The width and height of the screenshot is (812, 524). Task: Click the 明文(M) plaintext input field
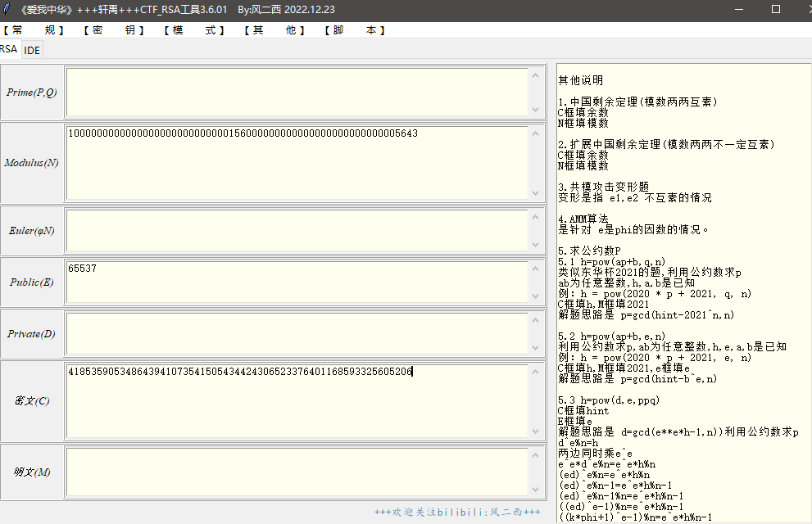(297, 472)
